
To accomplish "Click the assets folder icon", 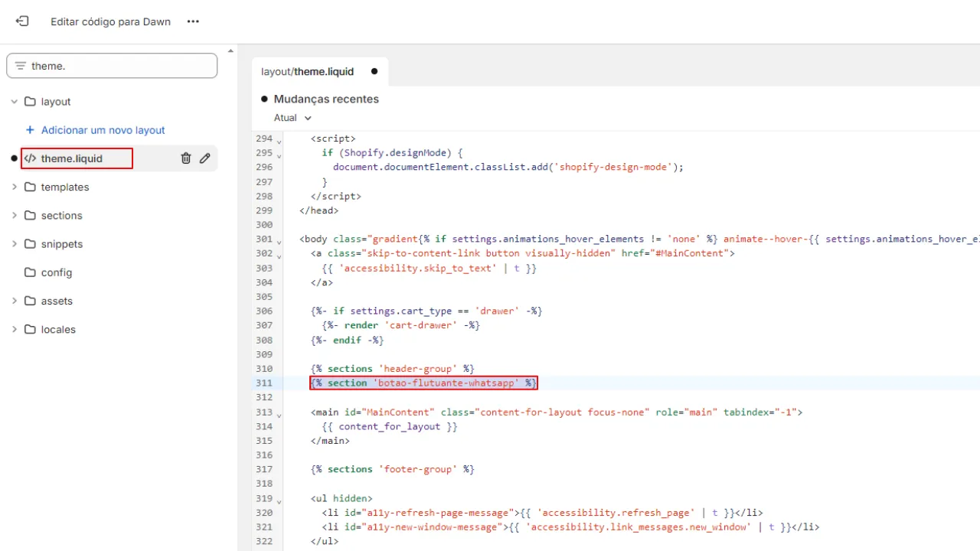I will point(31,301).
